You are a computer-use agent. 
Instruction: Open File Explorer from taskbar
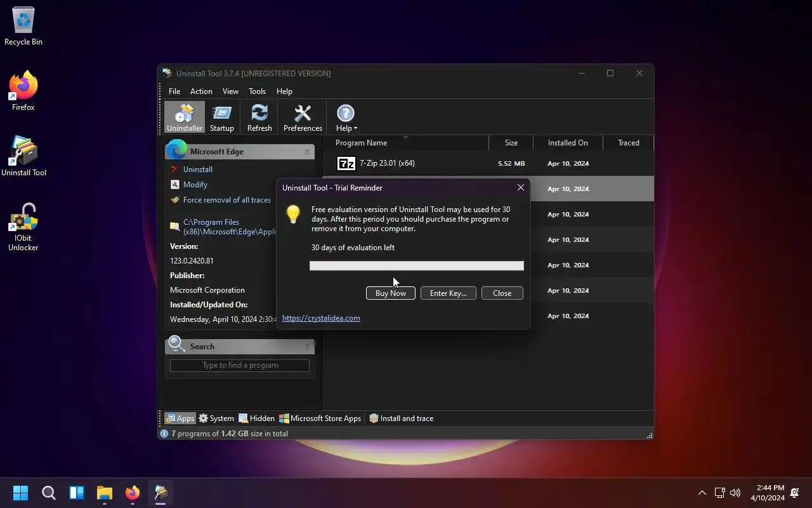(105, 493)
